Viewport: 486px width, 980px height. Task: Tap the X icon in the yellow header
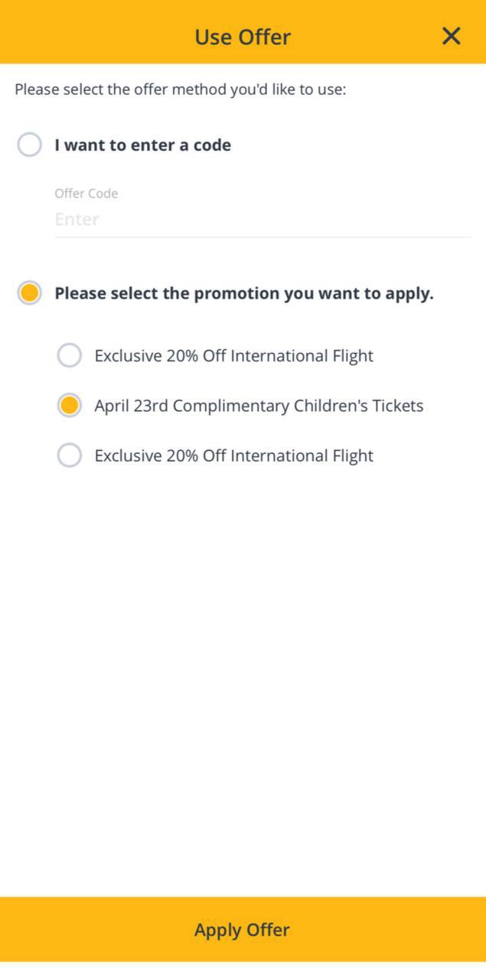pos(452,36)
